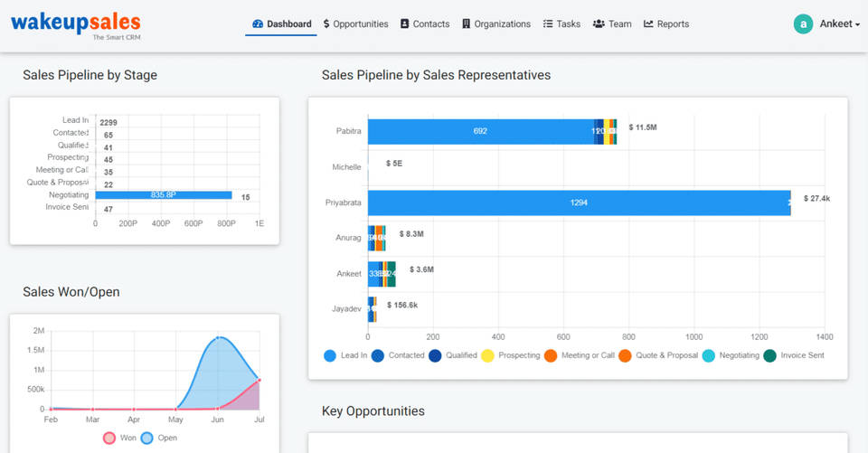Screen dimensions: 868x453
Task: Click the Prospecting yellow legend swatch
Action: tap(487, 355)
